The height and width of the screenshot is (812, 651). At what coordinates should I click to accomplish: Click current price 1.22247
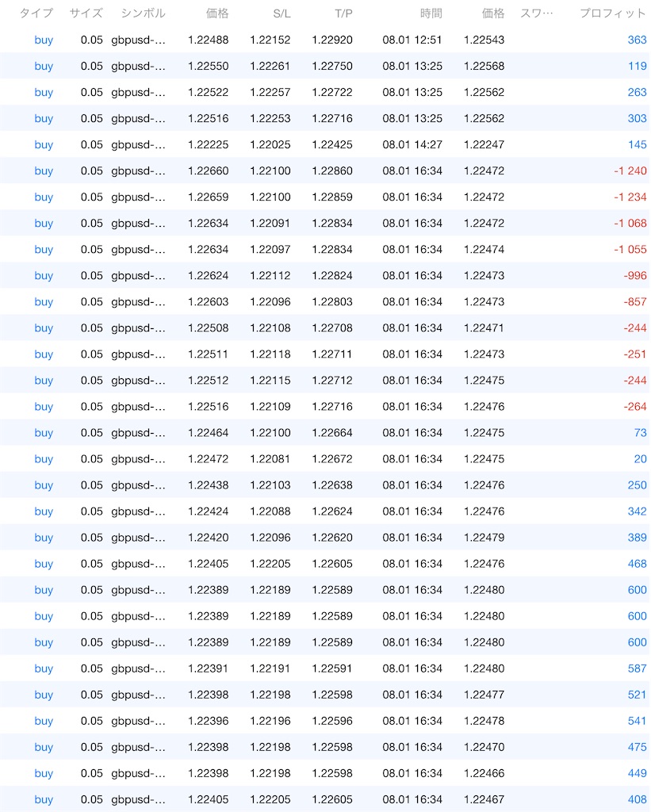484,144
